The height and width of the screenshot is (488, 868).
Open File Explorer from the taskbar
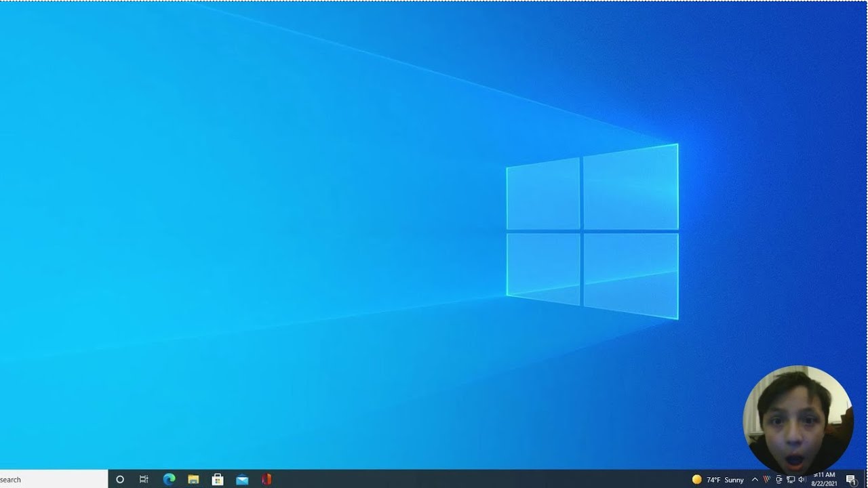[193, 479]
